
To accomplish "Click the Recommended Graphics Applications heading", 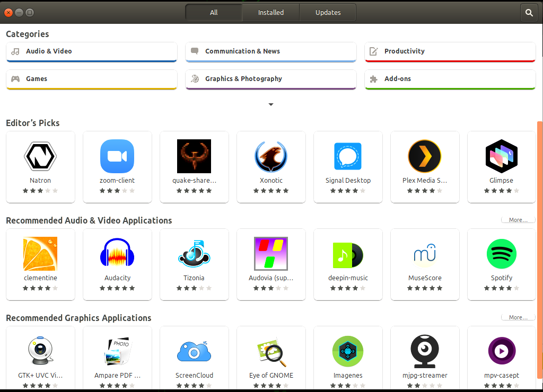I will [x=78, y=318].
